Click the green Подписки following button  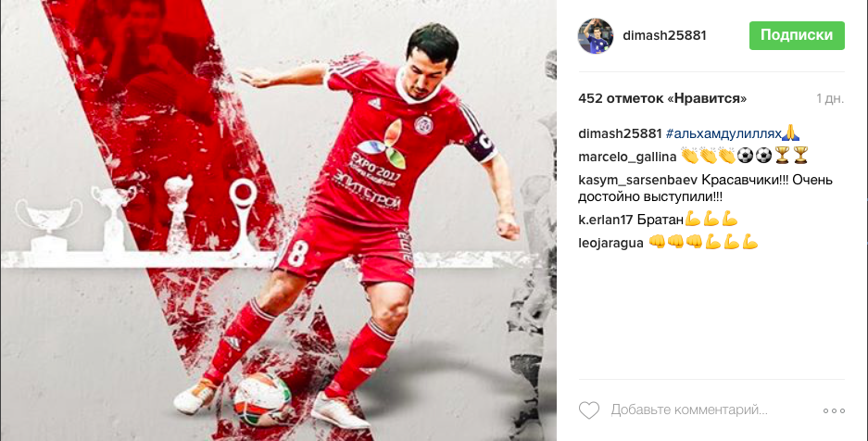[797, 35]
